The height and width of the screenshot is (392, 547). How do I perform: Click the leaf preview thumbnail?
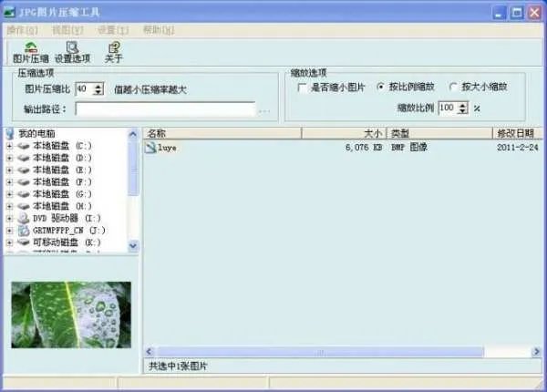(x=71, y=315)
